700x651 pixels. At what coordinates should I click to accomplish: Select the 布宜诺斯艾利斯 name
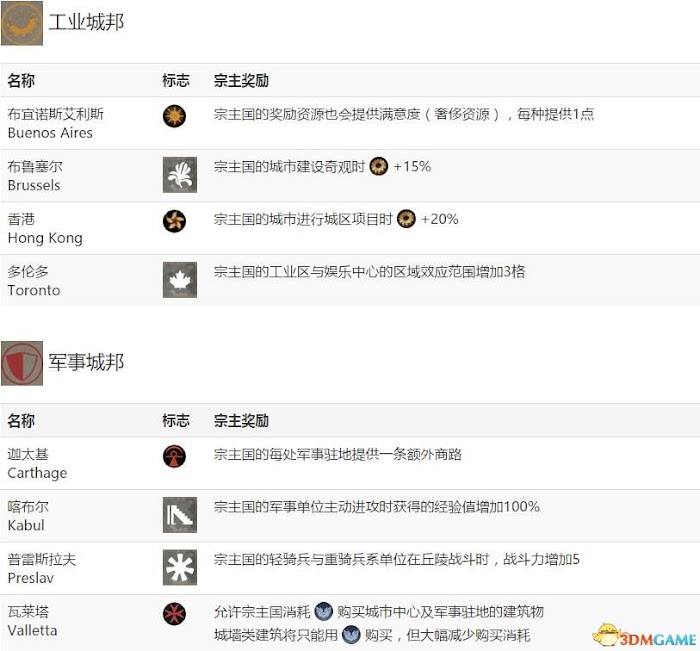(55, 114)
